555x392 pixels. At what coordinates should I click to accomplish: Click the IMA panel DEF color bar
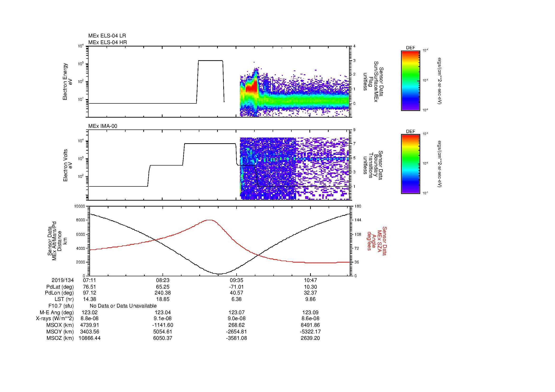[410, 164]
